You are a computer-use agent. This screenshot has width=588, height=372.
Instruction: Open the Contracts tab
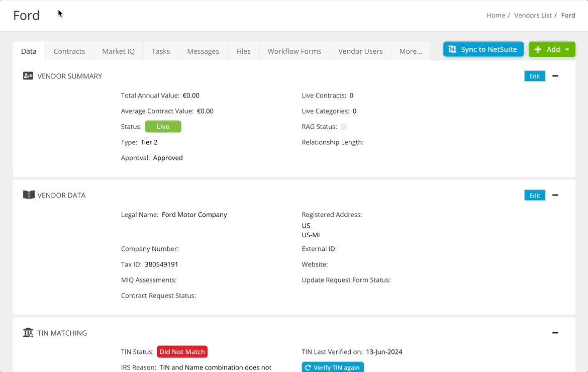click(x=69, y=51)
